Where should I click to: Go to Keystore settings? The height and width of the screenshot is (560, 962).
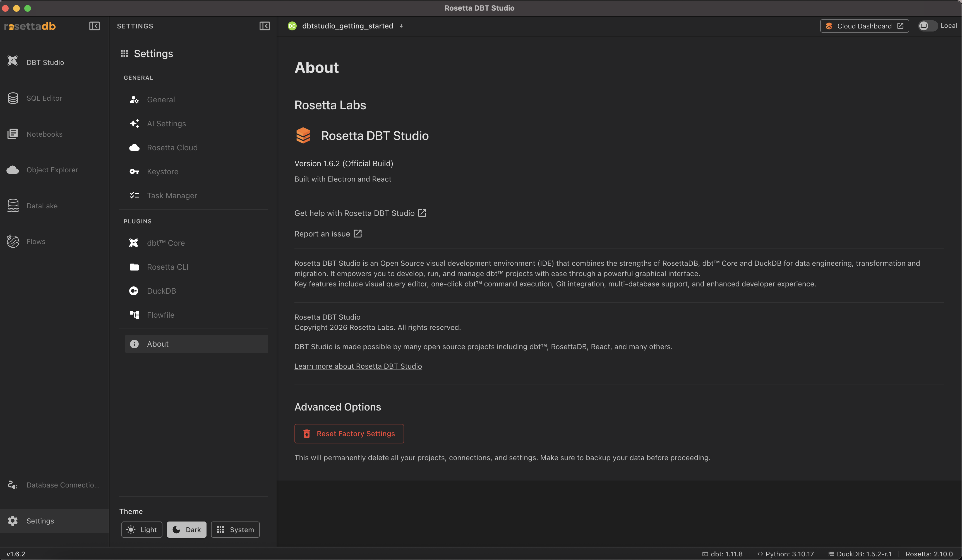click(196, 172)
